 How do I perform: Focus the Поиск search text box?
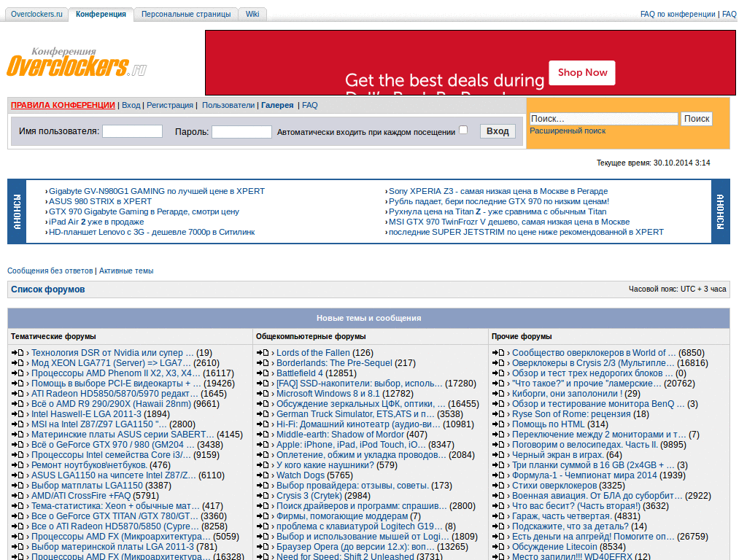point(603,119)
